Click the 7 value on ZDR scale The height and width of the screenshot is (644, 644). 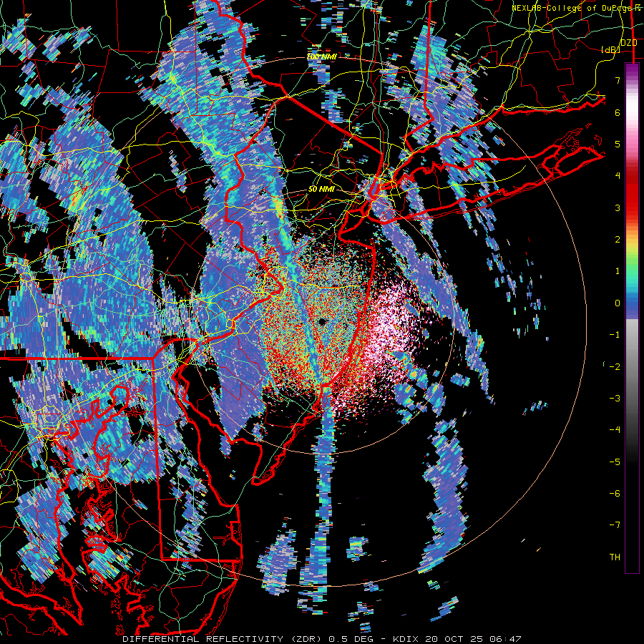pos(618,80)
